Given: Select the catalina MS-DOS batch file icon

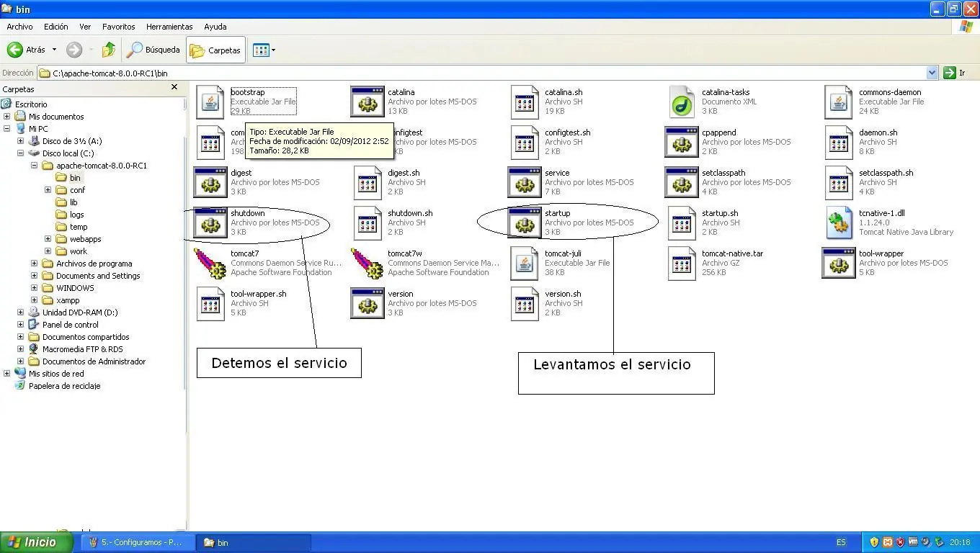Looking at the screenshot, I should pos(367,102).
